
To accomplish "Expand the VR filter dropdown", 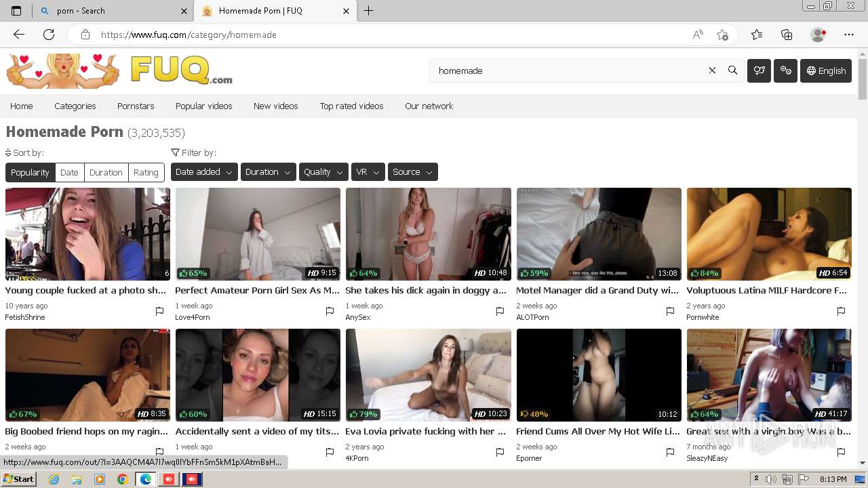I will point(368,172).
